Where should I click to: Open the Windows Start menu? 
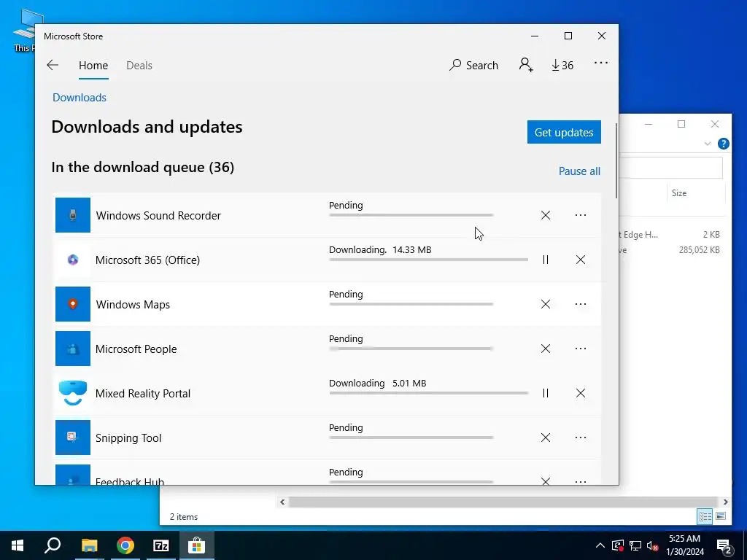point(18,545)
